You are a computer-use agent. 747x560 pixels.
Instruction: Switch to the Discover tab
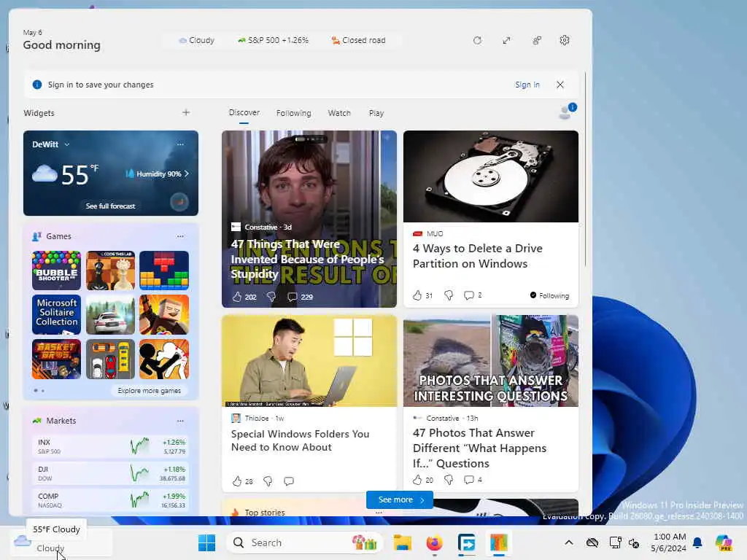[244, 112]
